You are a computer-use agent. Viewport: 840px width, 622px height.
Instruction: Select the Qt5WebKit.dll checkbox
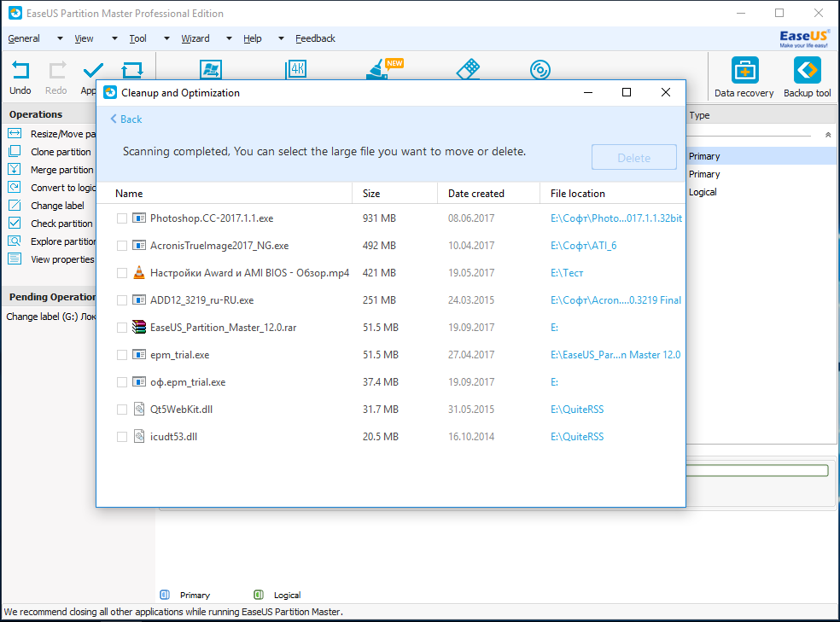pyautogui.click(x=122, y=410)
